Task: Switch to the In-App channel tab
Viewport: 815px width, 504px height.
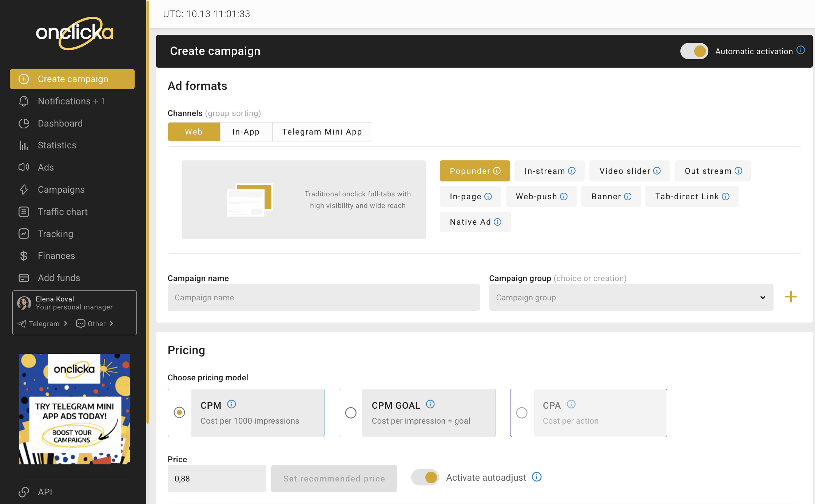Action: pos(246,132)
